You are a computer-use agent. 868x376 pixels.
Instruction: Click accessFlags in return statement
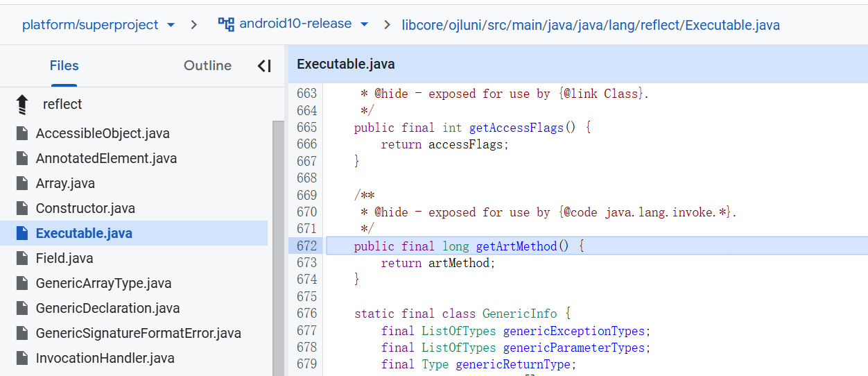pyautogui.click(x=466, y=145)
